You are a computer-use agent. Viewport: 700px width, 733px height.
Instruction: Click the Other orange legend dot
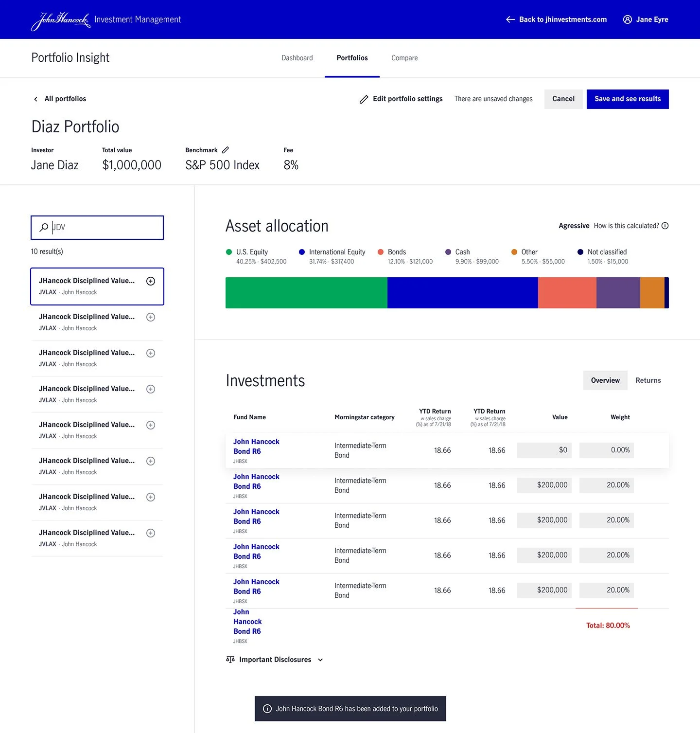(514, 252)
